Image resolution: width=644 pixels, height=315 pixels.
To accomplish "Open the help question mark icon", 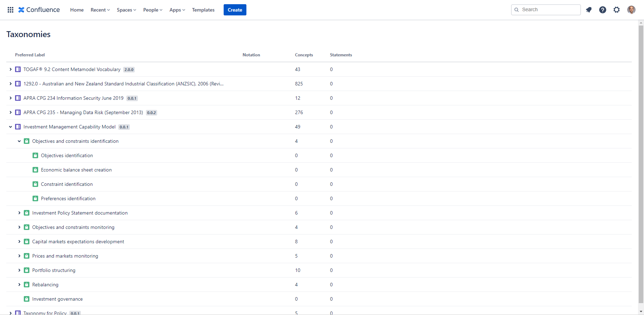I will 603,10.
